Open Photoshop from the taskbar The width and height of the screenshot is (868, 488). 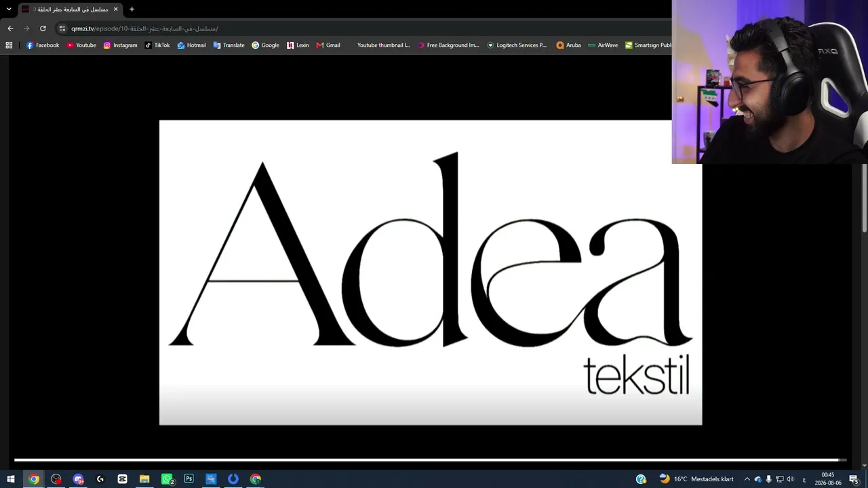pos(189,479)
